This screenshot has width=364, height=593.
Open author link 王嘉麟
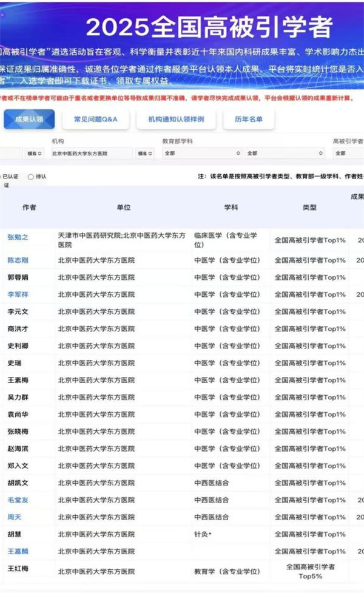tap(18, 551)
